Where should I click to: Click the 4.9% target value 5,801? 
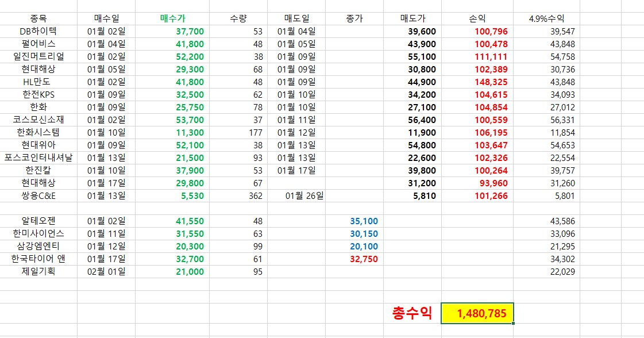[547, 195]
